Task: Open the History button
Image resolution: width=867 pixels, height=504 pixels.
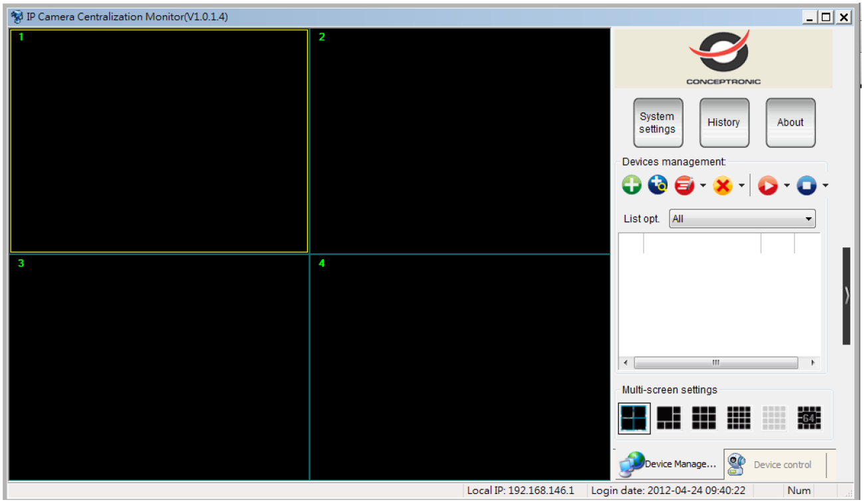Action: (x=724, y=123)
